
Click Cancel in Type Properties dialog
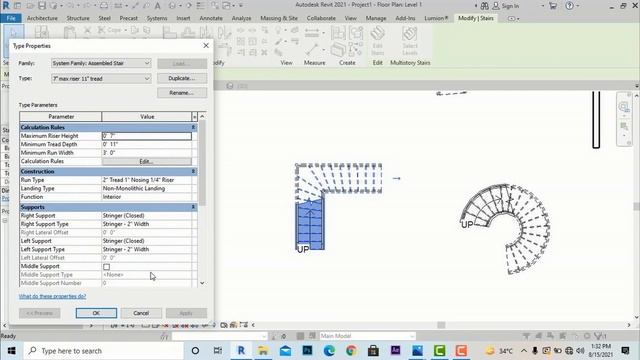(141, 313)
